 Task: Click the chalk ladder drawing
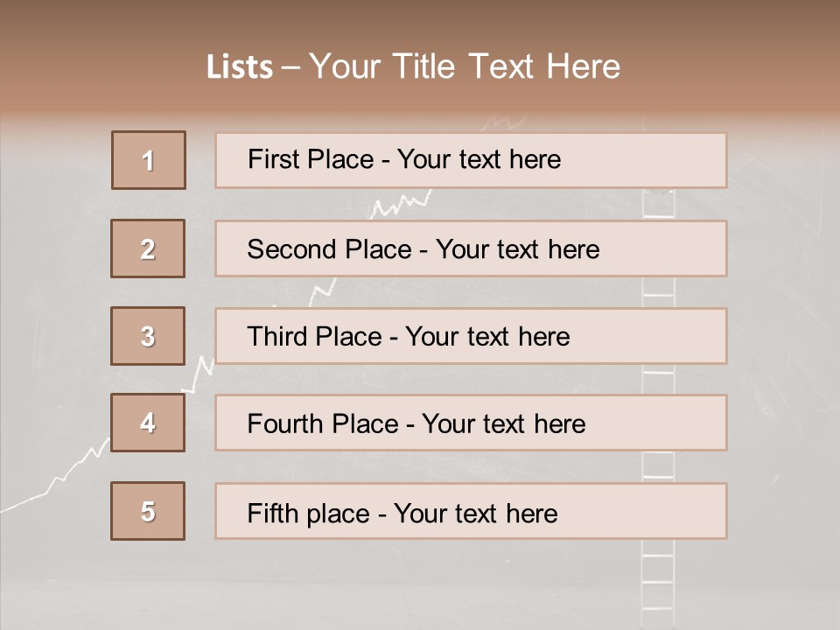coord(658,560)
